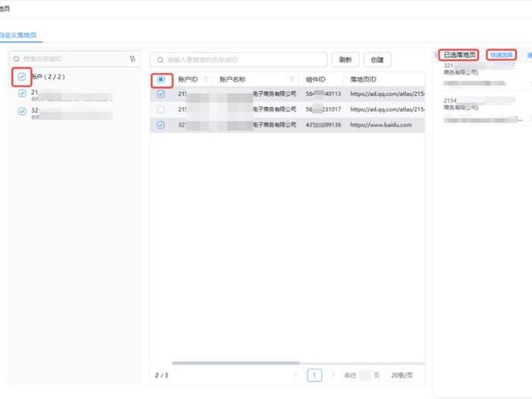Check the row with component ID ending 231017

[x=161, y=109]
